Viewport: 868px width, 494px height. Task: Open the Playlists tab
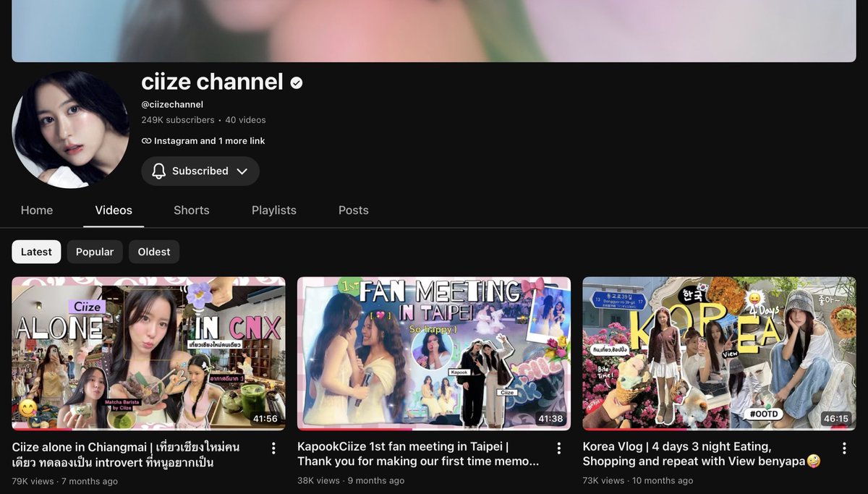pos(274,210)
